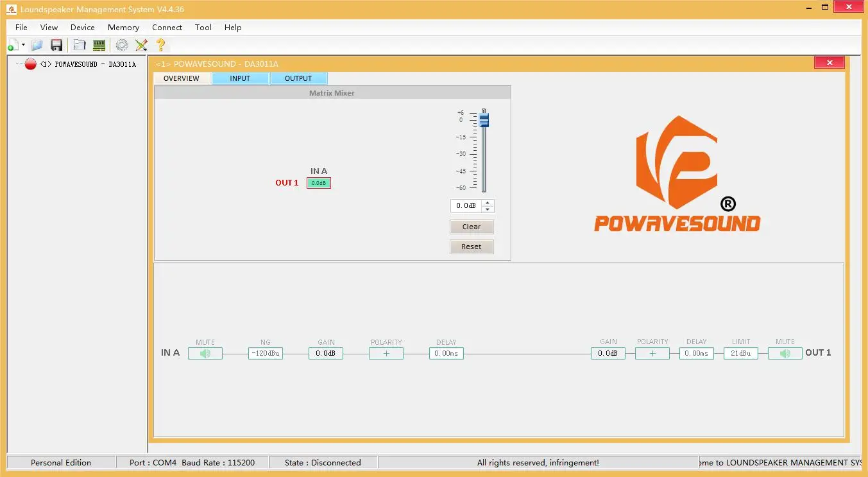Click the blue open folder toolbar icon

pyautogui.click(x=37, y=45)
